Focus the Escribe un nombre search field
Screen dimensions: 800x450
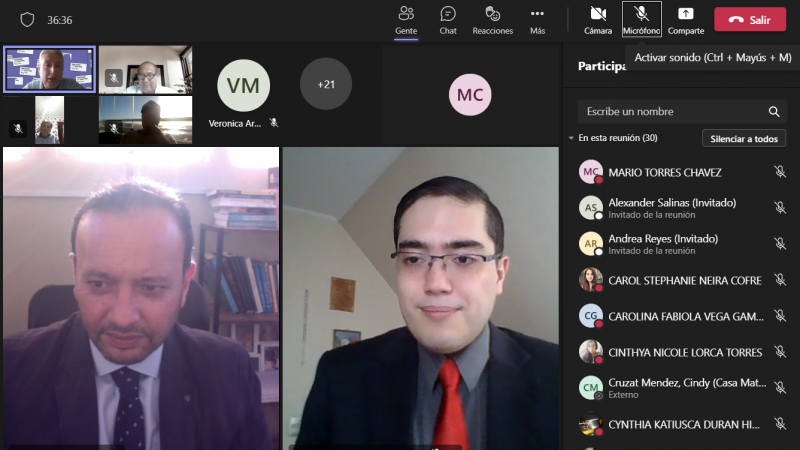click(x=682, y=111)
